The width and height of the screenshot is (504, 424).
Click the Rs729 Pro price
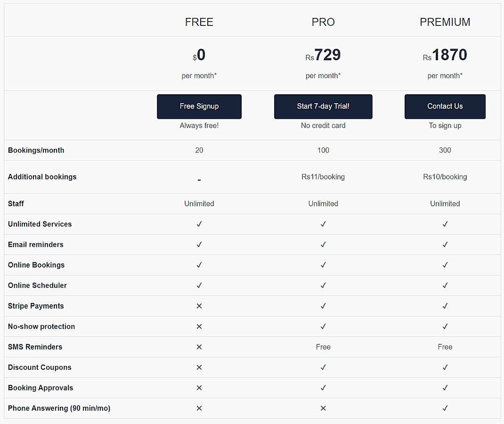323,55
